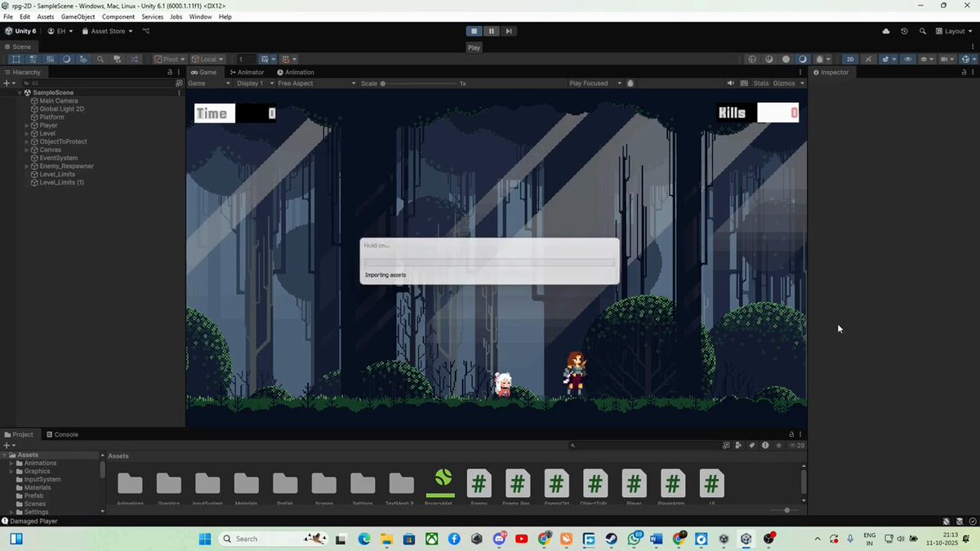Open the GameObject menu
Viewport: 980px width, 551px height.
78,16
